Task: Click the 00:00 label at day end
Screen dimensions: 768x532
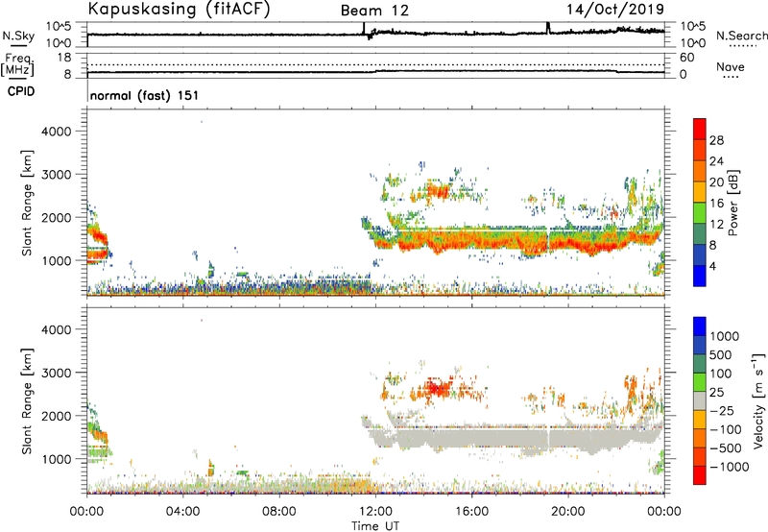Action: (x=664, y=512)
